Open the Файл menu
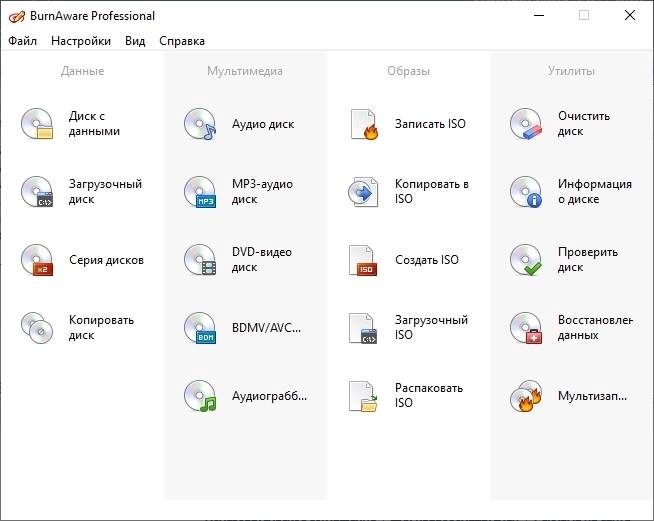Screen dimensions: 654x521 tap(23, 41)
